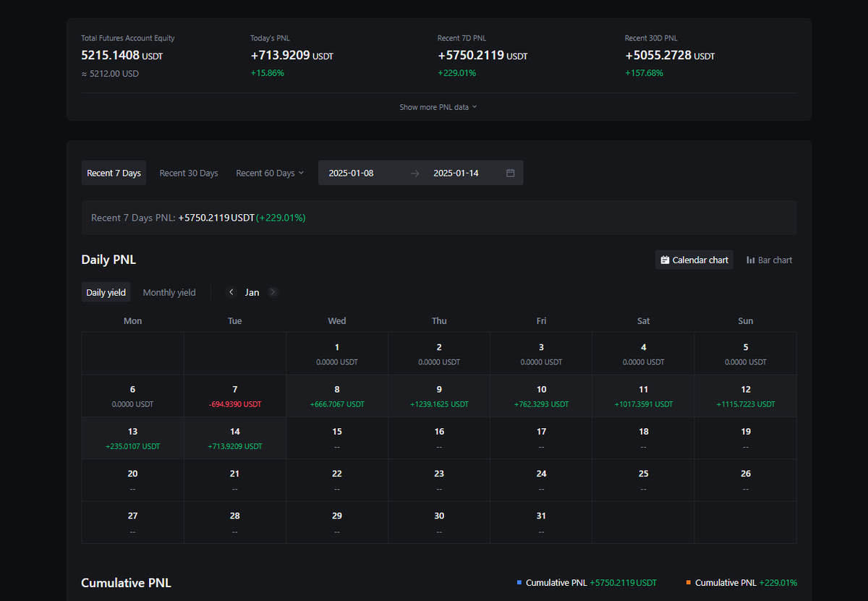Image resolution: width=868 pixels, height=601 pixels.
Task: Edit start date 2025-01-08 field
Action: click(352, 173)
